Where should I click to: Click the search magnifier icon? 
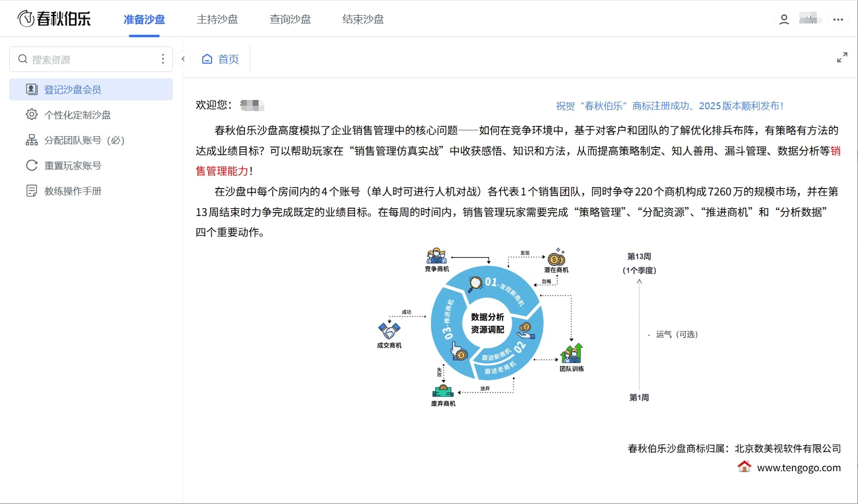click(23, 59)
